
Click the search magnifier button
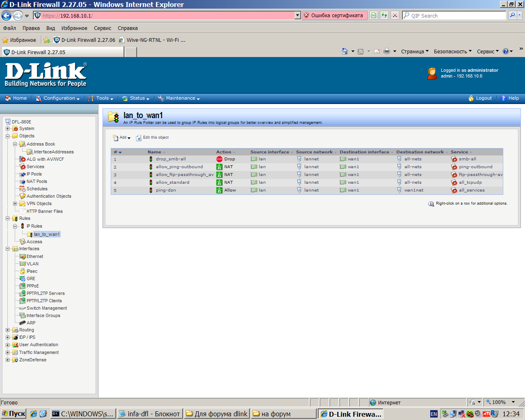point(512,15)
